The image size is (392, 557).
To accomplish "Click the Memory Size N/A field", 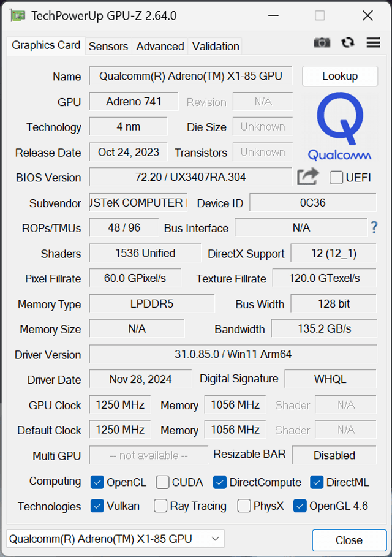I will 137,328.
